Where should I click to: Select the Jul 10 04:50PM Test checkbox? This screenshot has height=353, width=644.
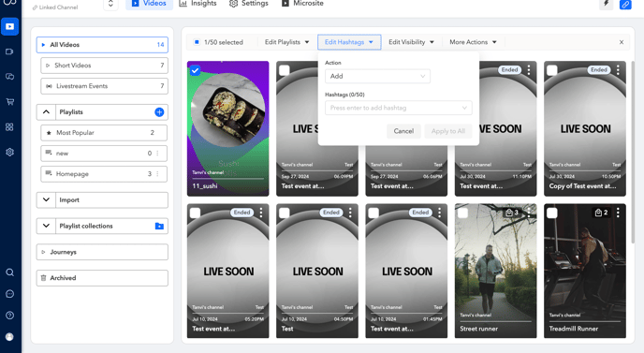coord(285,213)
